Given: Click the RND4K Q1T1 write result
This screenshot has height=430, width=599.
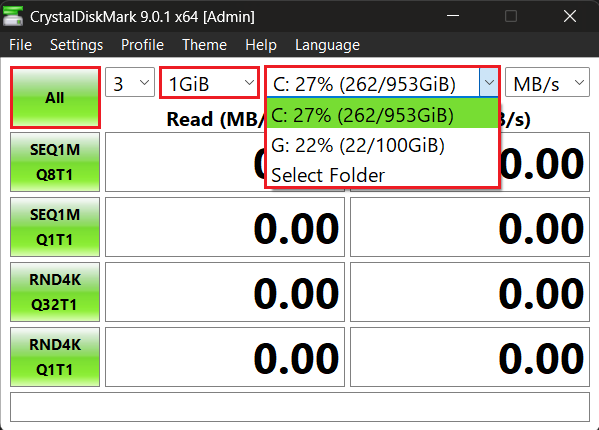Looking at the screenshot, I should coord(470,357).
